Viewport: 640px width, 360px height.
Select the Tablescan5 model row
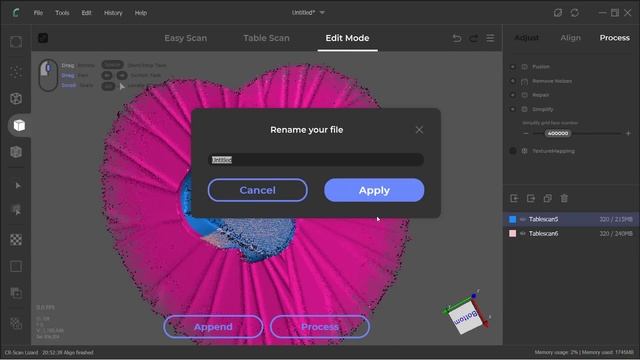tap(571, 220)
